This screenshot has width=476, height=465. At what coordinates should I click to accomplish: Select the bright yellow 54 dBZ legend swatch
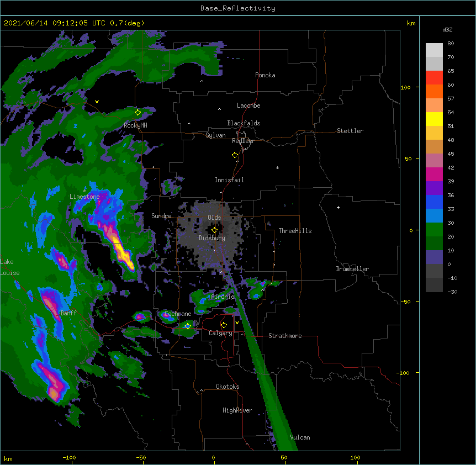click(x=434, y=119)
